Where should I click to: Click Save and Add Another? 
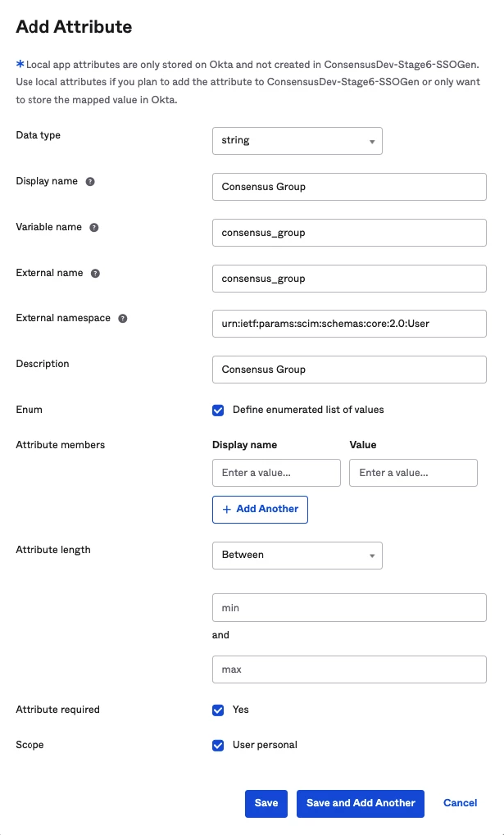[361, 804]
